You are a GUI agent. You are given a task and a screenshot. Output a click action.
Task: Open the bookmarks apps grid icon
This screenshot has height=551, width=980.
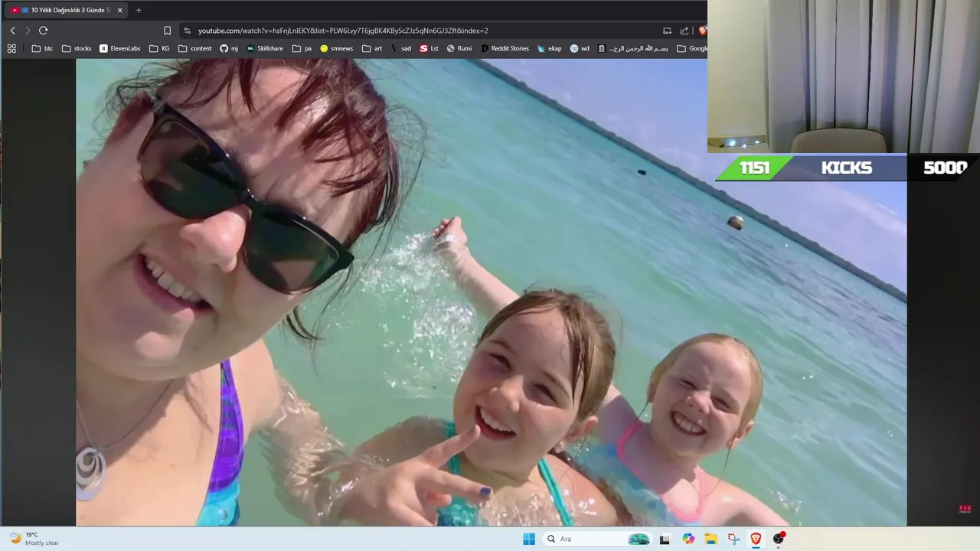[x=11, y=48]
